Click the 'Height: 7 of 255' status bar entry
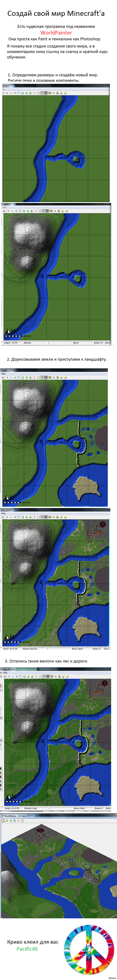The height and width of the screenshot is (980, 117). click(11, 343)
